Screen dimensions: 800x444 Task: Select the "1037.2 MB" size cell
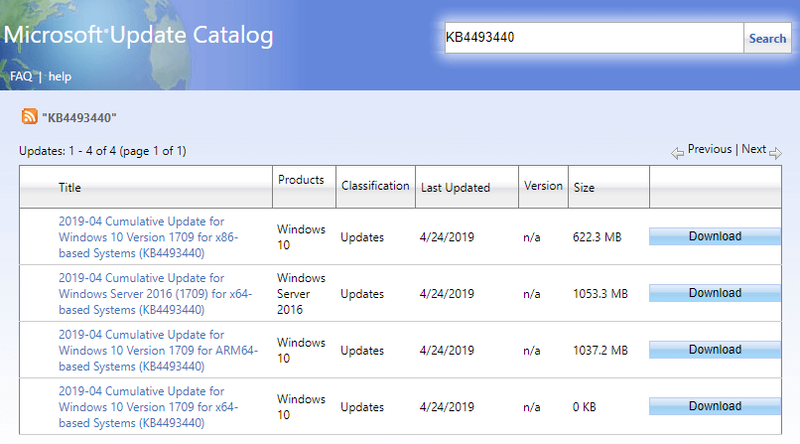pos(600,351)
